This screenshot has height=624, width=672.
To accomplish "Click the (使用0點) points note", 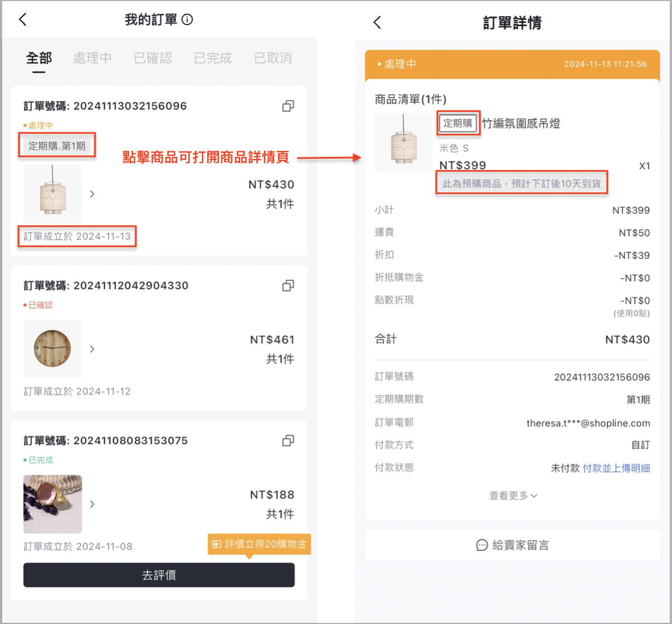I will (x=631, y=313).
